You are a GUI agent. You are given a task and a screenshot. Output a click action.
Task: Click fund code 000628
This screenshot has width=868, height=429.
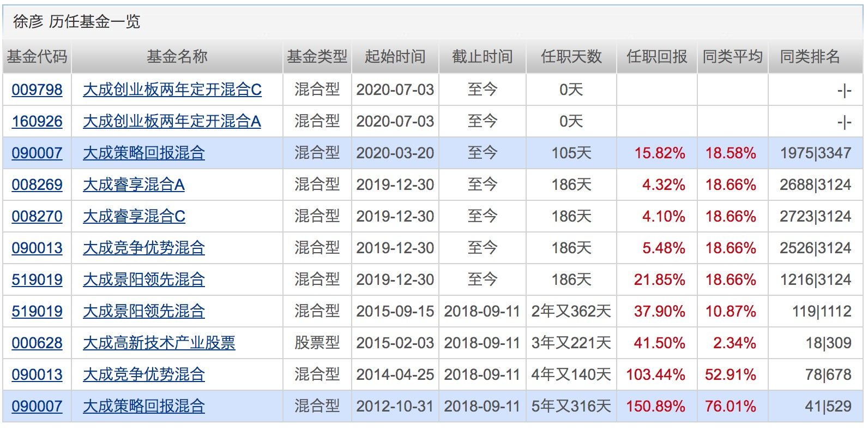click(x=37, y=343)
